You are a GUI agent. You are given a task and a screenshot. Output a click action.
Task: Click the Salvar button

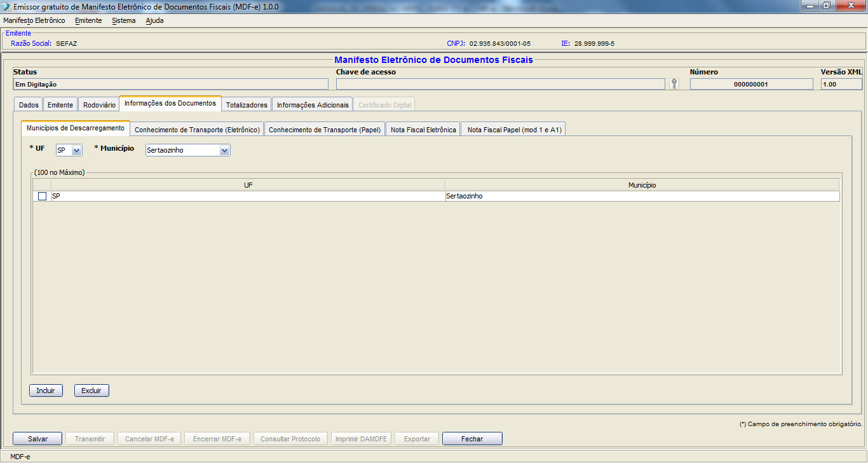tap(37, 439)
